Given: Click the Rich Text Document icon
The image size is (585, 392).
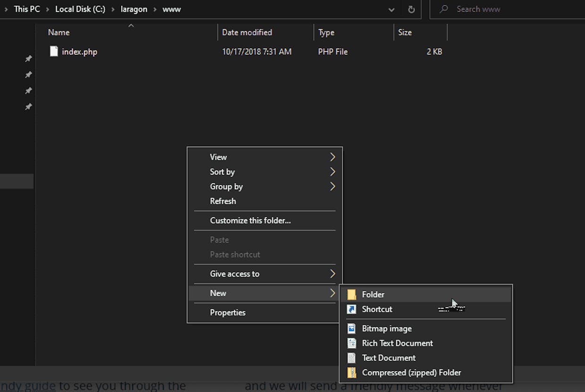Looking at the screenshot, I should click(351, 343).
